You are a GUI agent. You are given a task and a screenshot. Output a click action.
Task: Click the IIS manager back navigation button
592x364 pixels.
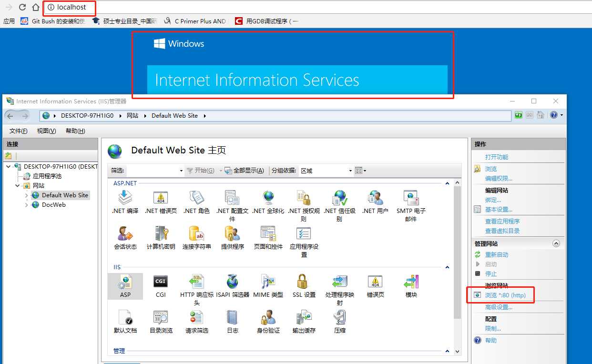[10, 116]
